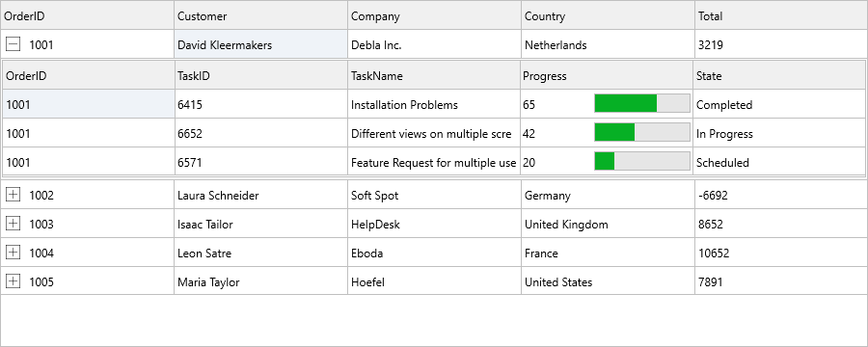Click the Country column header

(608, 15)
